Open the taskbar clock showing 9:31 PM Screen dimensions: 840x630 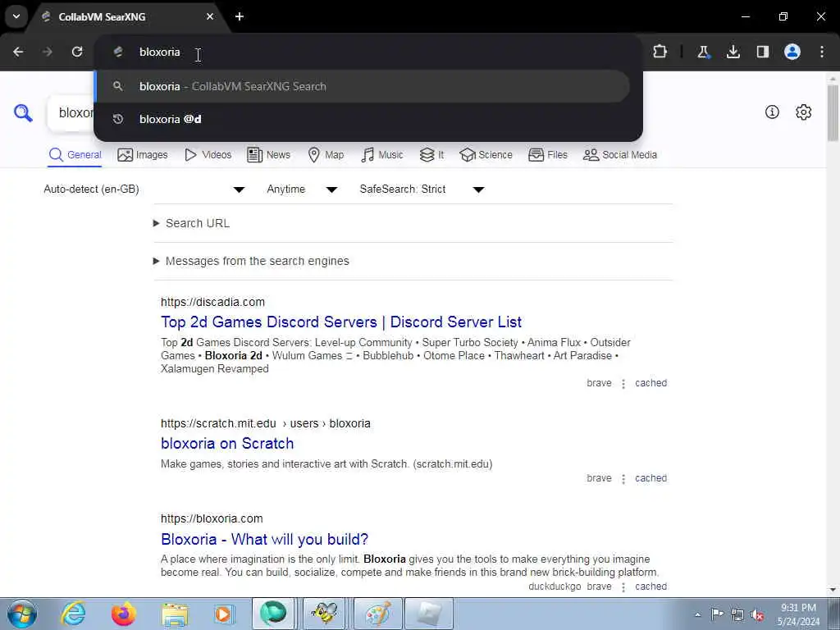(x=799, y=614)
